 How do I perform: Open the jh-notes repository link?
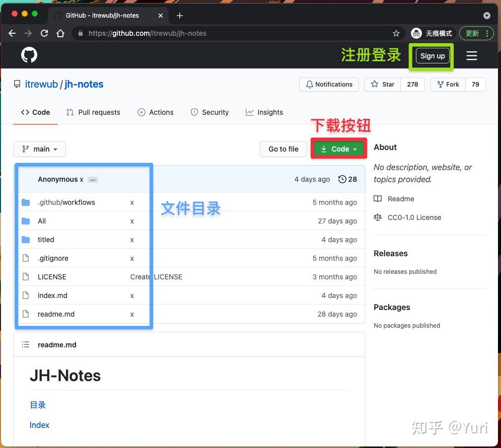pyautogui.click(x=84, y=84)
